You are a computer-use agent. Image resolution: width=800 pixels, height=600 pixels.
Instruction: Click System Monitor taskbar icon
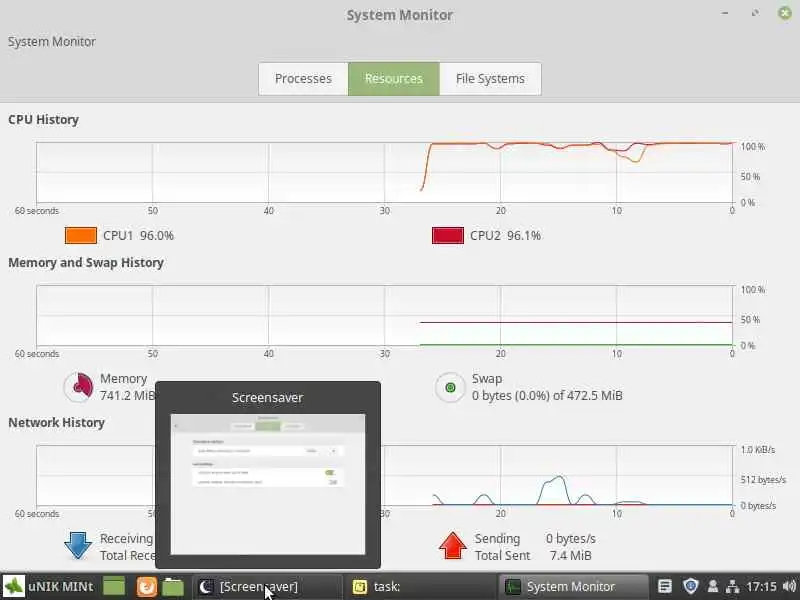coord(512,587)
